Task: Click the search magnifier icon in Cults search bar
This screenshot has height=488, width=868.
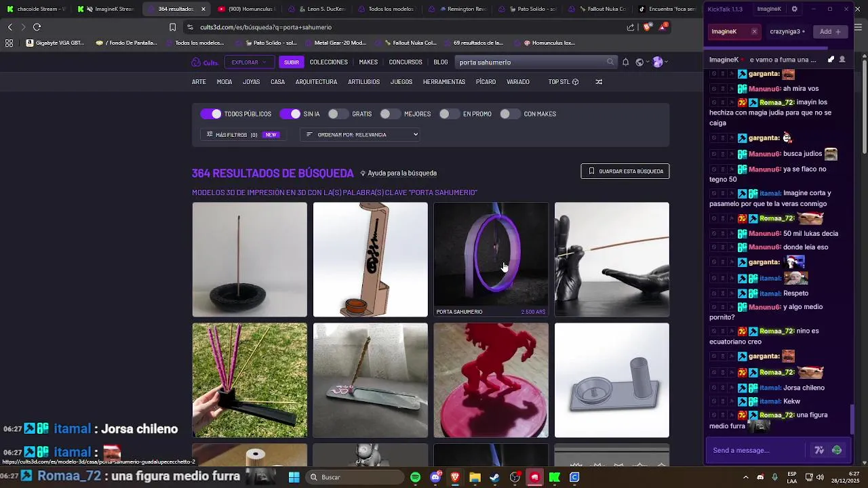Action: [x=610, y=62]
